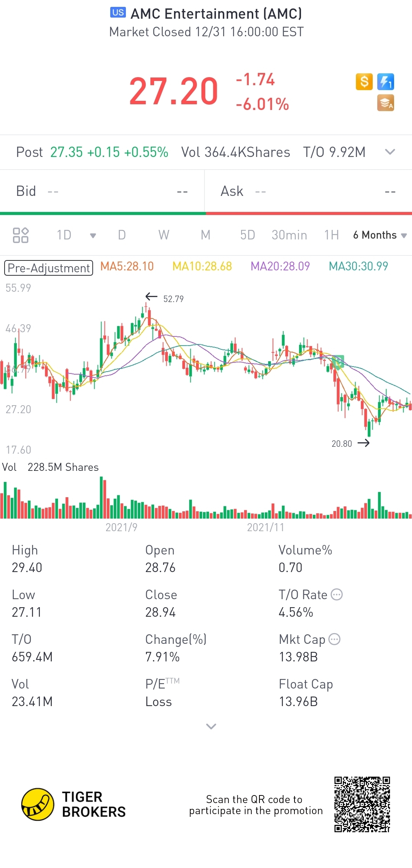Image resolution: width=412 pixels, height=868 pixels.
Task: Switch to the 30min chart tab
Action: [289, 235]
